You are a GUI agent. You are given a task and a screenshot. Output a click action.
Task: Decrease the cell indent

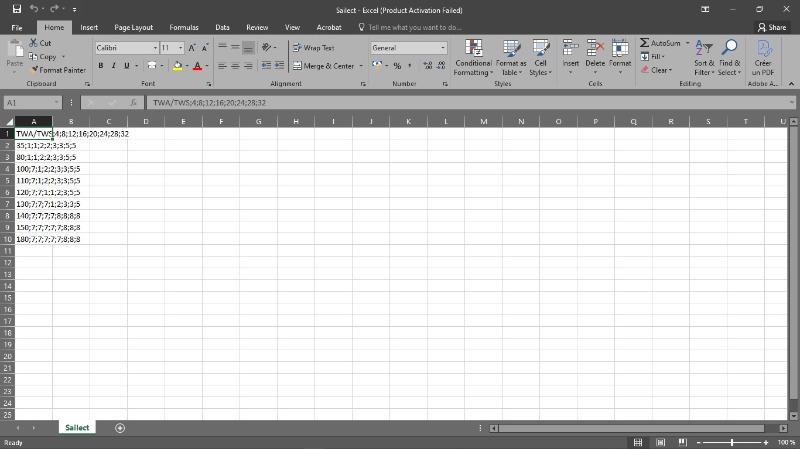pos(266,66)
